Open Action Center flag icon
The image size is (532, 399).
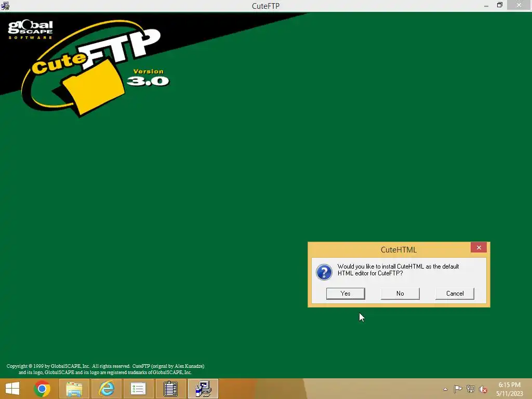click(x=458, y=389)
